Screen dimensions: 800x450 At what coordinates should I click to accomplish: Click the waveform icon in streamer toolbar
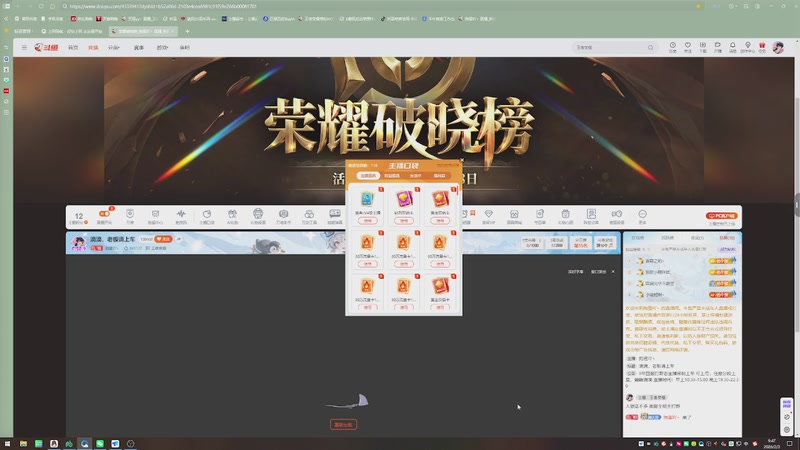tap(181, 216)
